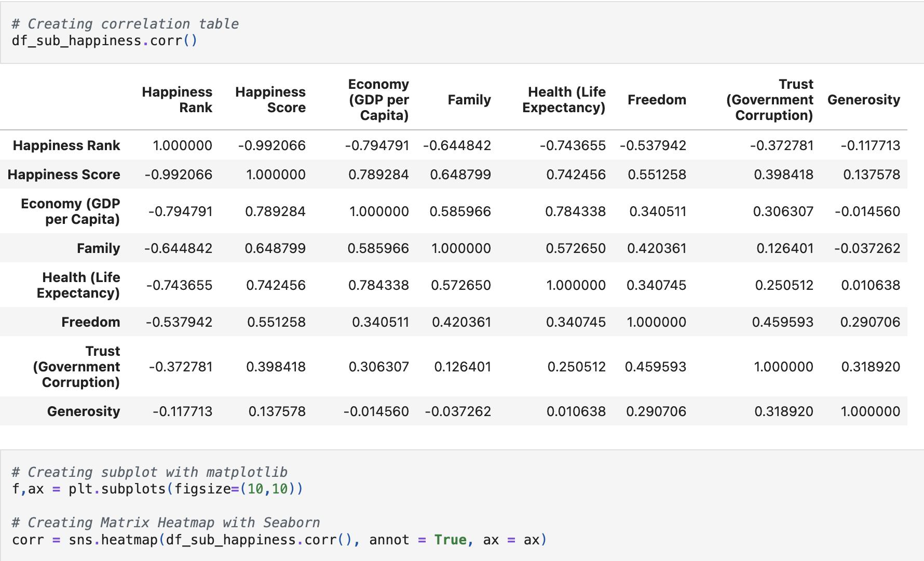Select the Trust (Government Corruption) column header
The height and width of the screenshot is (561, 924).
[770, 100]
